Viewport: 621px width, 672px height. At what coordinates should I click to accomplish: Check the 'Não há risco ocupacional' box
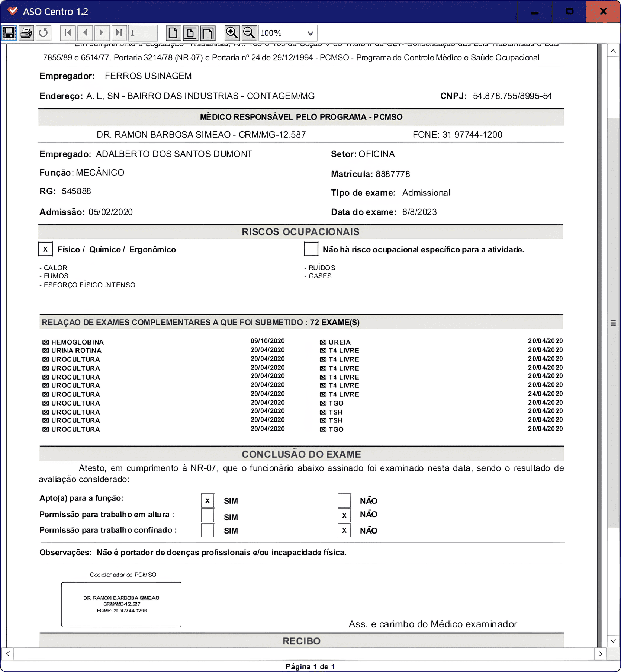coord(311,249)
